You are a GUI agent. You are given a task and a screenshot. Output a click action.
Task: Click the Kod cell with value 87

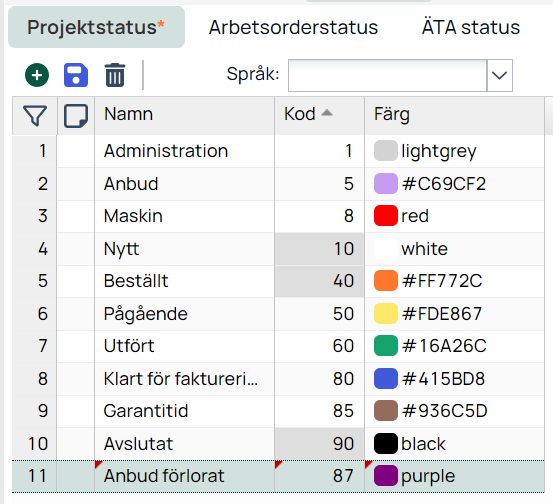point(320,476)
